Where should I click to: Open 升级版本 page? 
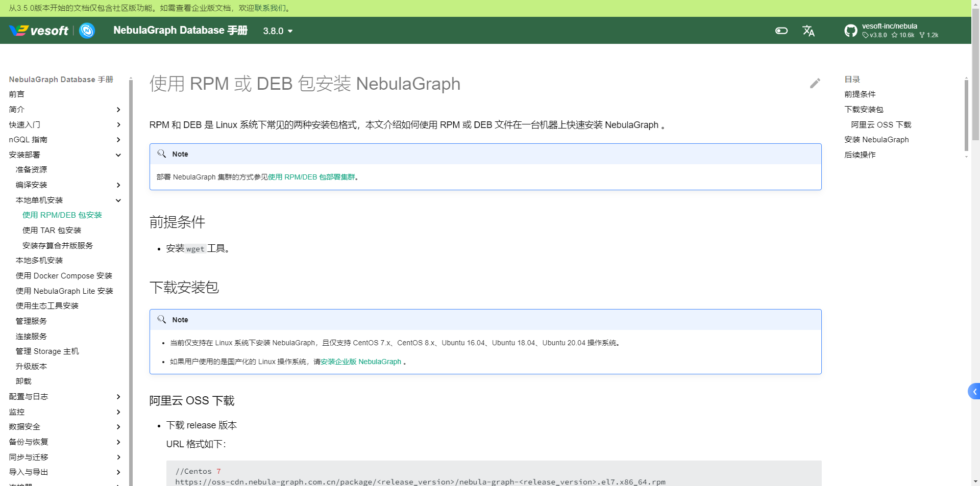31,367
